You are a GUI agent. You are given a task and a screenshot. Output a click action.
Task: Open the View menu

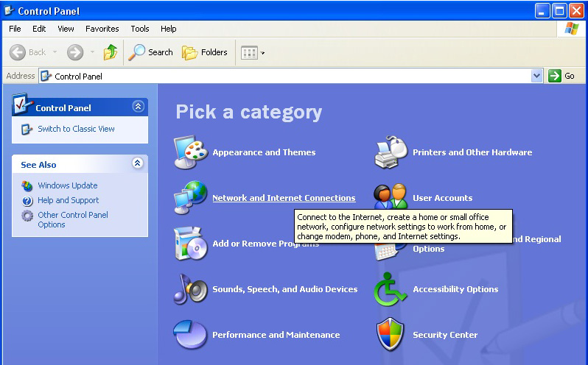pyautogui.click(x=66, y=29)
